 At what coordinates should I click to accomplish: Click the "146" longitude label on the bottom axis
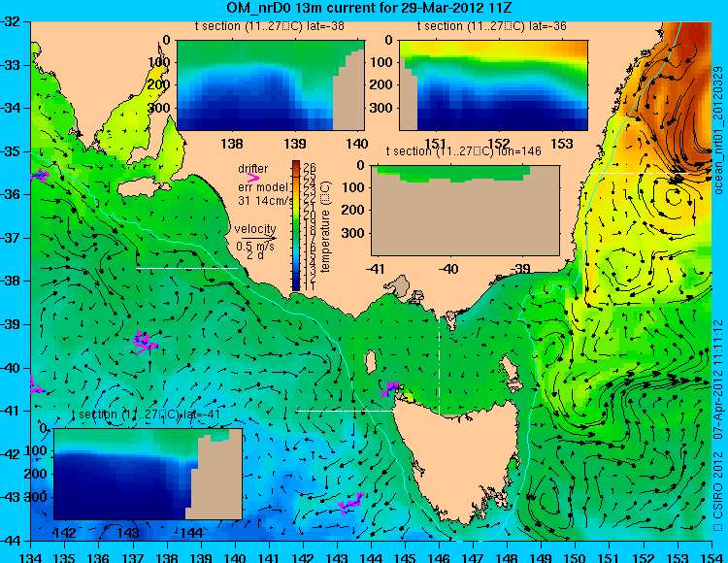[439, 557]
